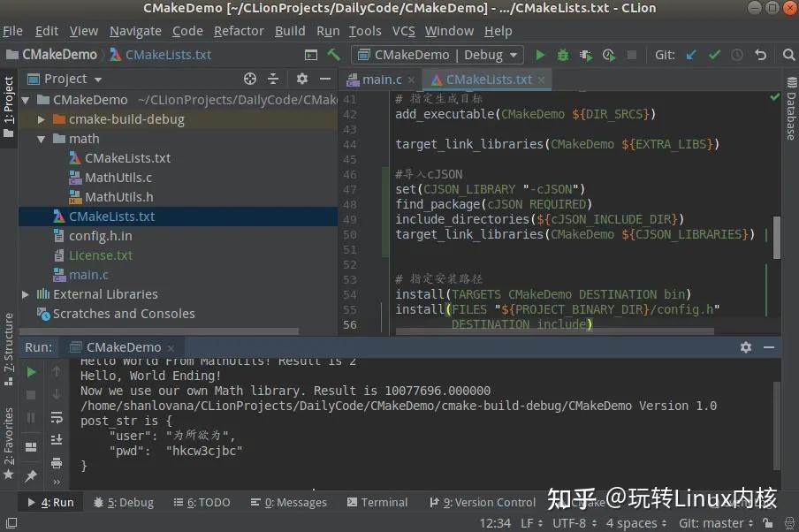Commit changes with the green checkmark icon
The image size is (799, 532).
pos(714,54)
